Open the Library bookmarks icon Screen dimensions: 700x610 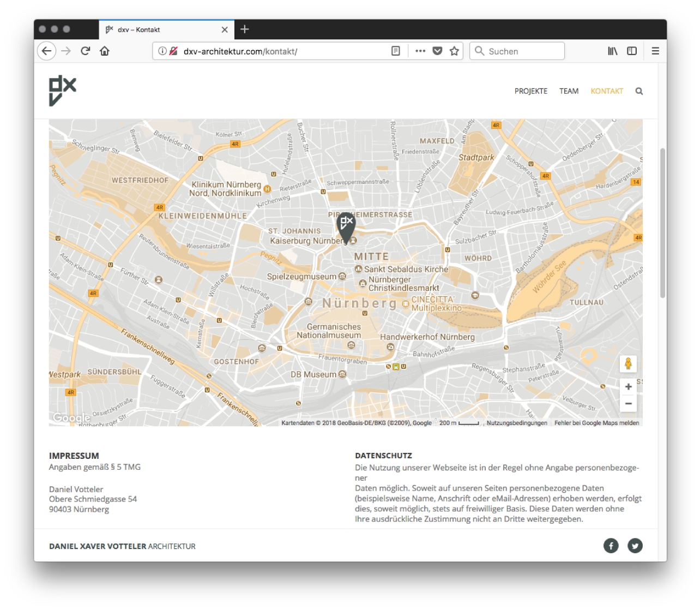(x=613, y=51)
